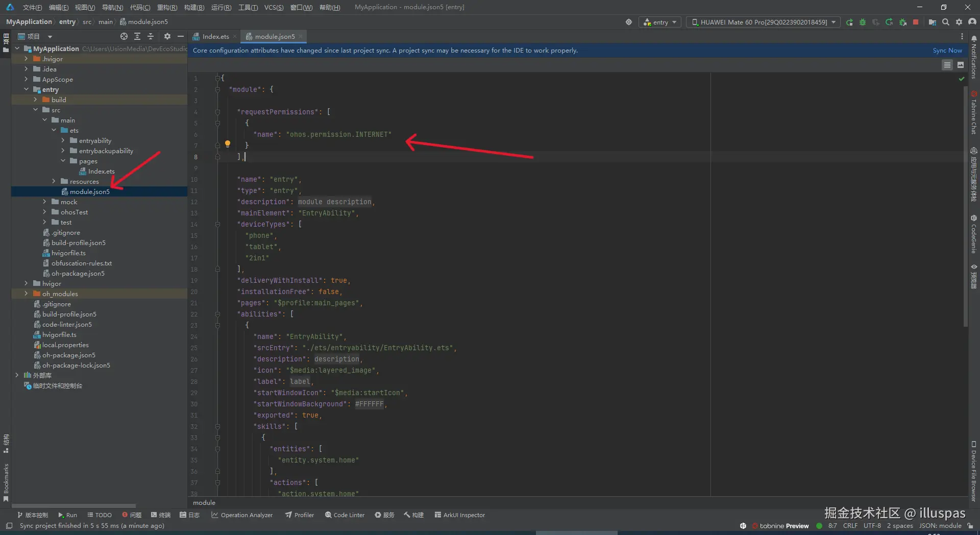The height and width of the screenshot is (535, 980).
Task: Click the Sync Now link
Action: coord(947,51)
